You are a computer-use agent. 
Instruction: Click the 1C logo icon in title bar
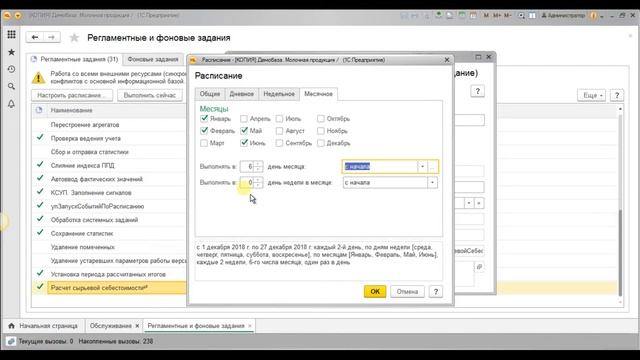click(x=7, y=16)
